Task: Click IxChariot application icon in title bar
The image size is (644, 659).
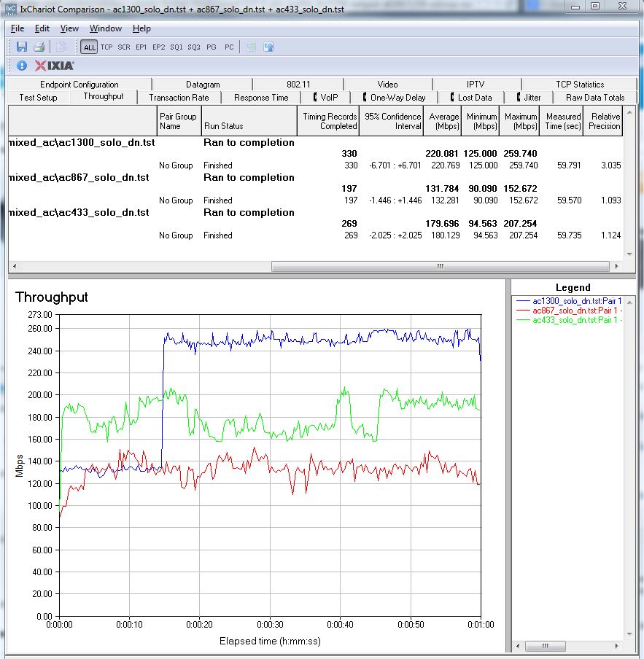Action: [x=10, y=9]
